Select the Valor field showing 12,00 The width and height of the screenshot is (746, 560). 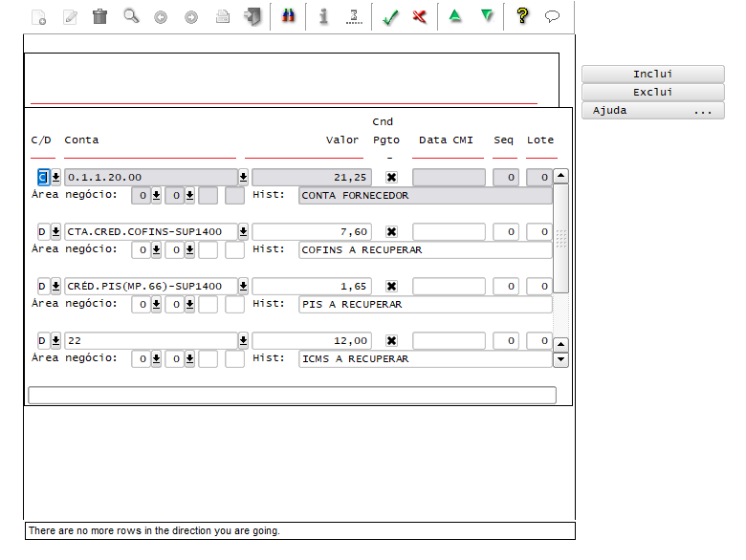[x=312, y=341]
